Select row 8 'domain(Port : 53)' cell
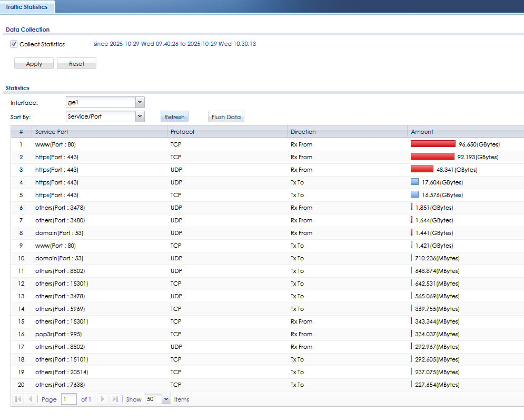Viewport: 524px width, 420px height. 59,233
